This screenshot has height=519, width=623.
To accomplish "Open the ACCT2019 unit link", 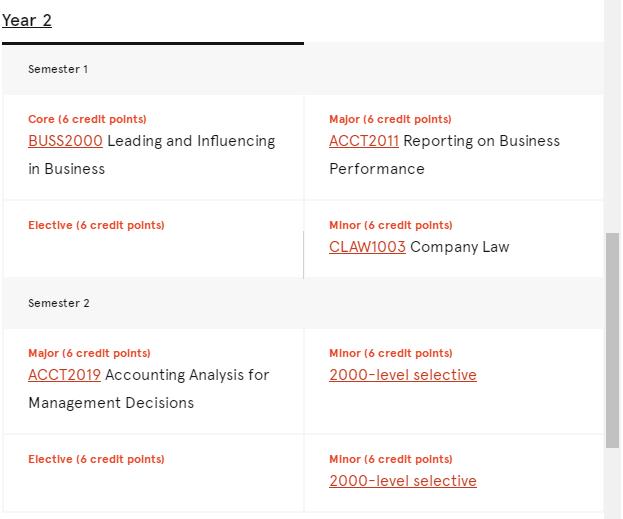I will 64,375.
